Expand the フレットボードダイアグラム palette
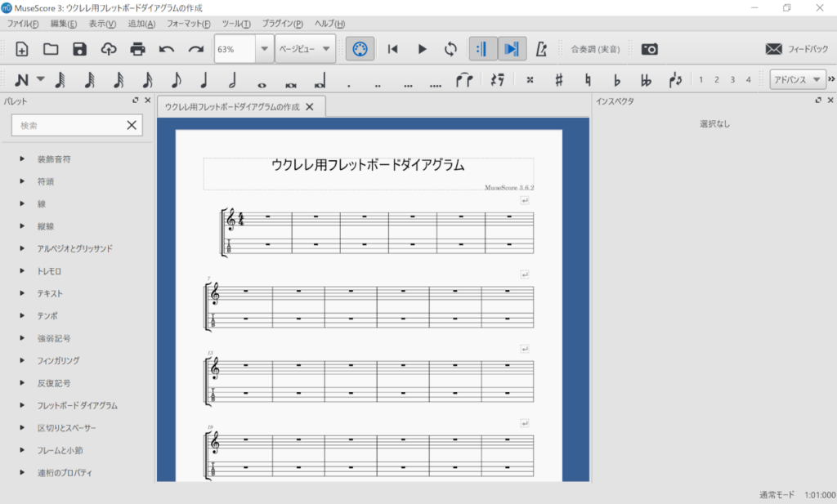 pos(78,405)
